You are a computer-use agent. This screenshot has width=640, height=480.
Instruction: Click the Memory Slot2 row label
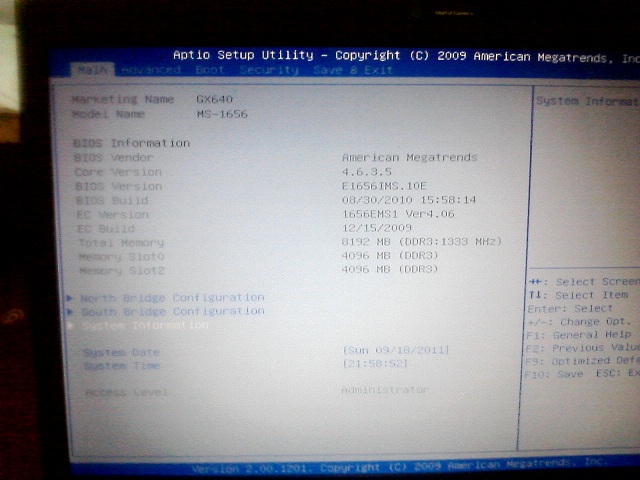[x=122, y=271]
